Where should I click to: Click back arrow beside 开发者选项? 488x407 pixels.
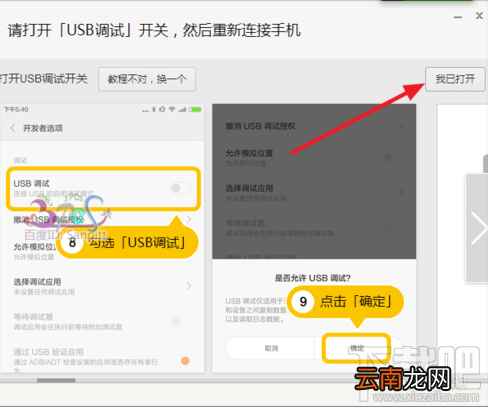coord(13,128)
